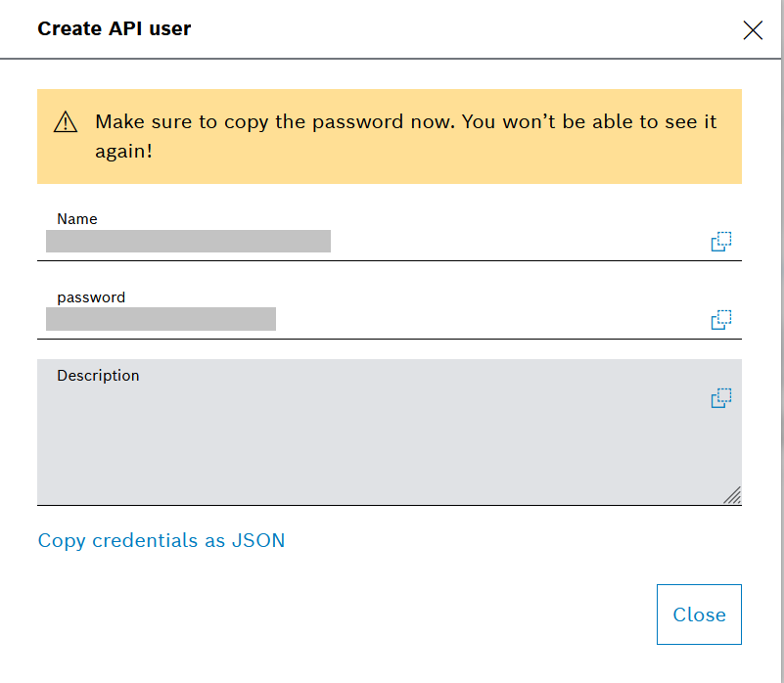784x683 pixels.
Task: Click the Name field label
Action: (77, 219)
